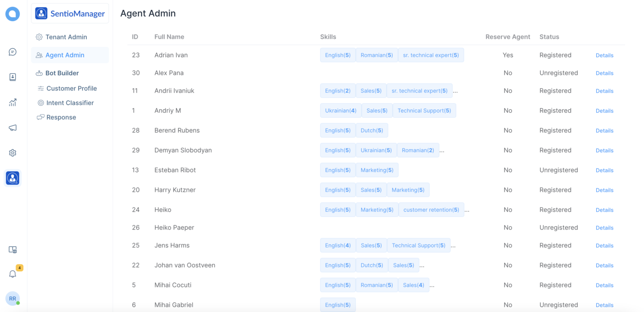Open Details for Jens Harms

[x=604, y=246]
